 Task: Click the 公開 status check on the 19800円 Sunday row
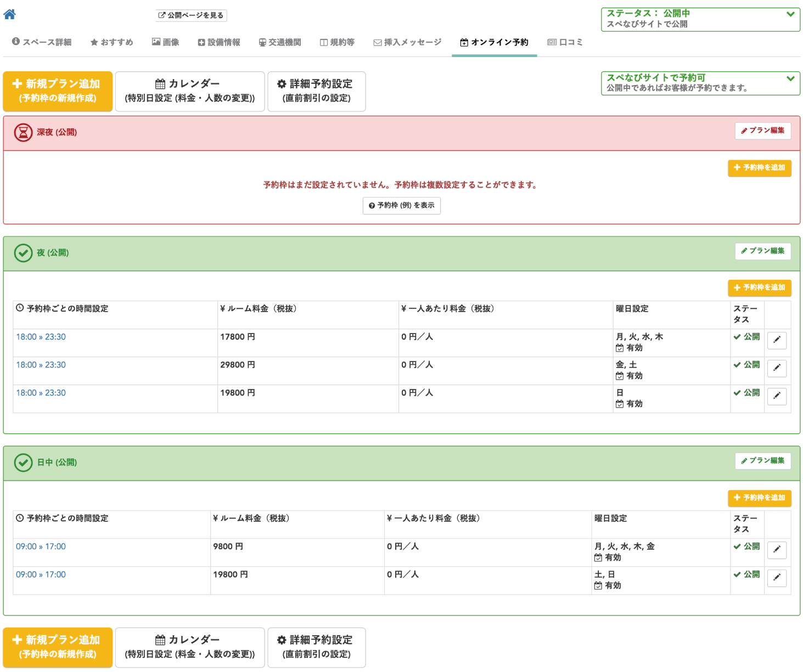tap(747, 392)
